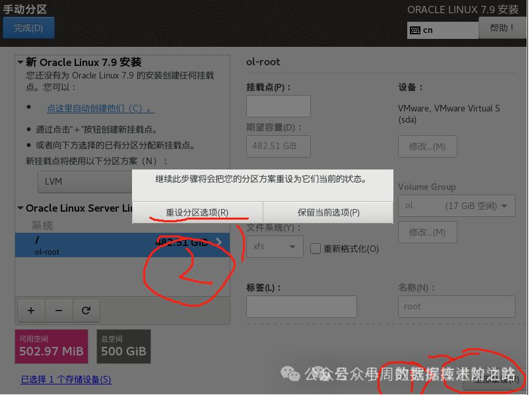Image resolution: width=532 pixels, height=395 pixels.
Task: Click the 名称(N) root field
Action: pos(456,307)
